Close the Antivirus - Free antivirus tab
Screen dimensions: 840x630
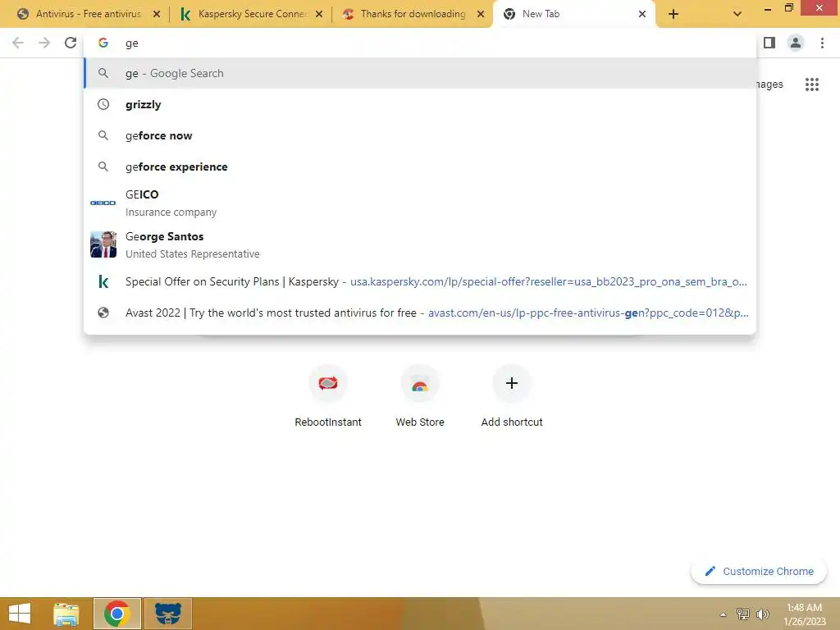click(157, 15)
